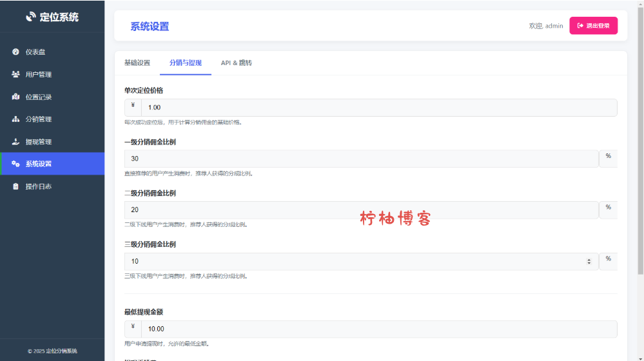644x361 pixels.
Task: Click the 定位系统 satellite logo icon
Action: (x=31, y=17)
